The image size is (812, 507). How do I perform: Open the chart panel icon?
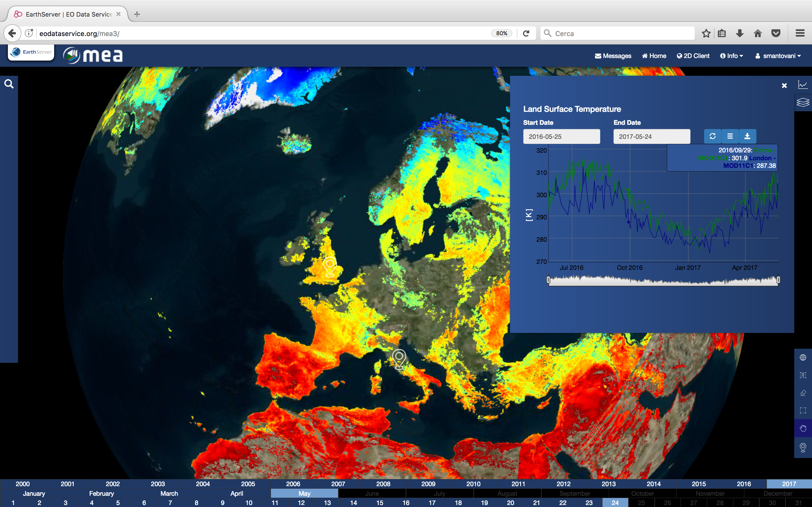(x=803, y=85)
